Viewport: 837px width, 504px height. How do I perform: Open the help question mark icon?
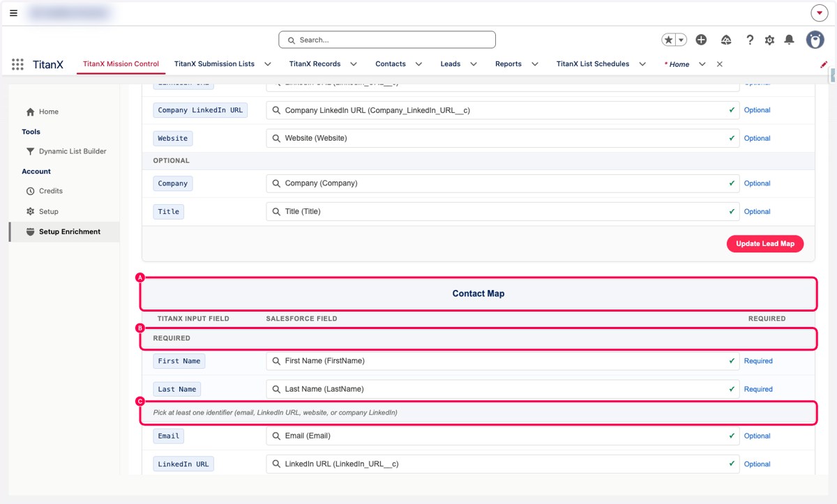pos(750,40)
